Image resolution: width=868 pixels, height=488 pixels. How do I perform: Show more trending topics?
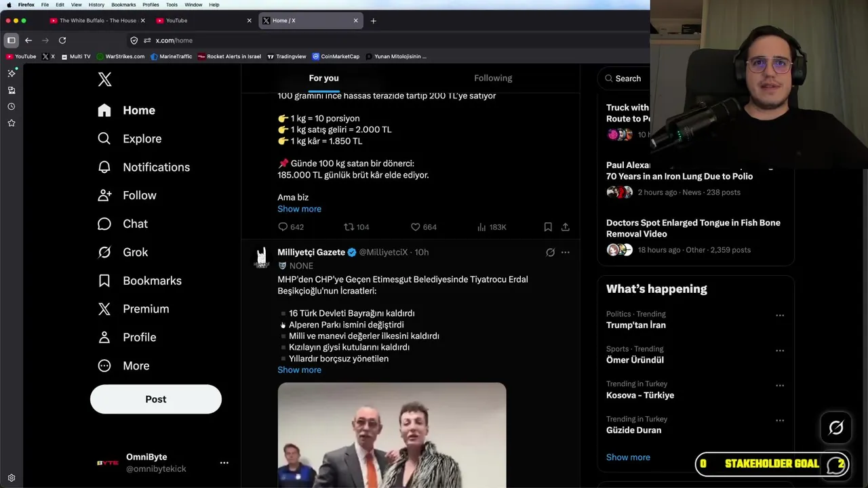point(628,457)
